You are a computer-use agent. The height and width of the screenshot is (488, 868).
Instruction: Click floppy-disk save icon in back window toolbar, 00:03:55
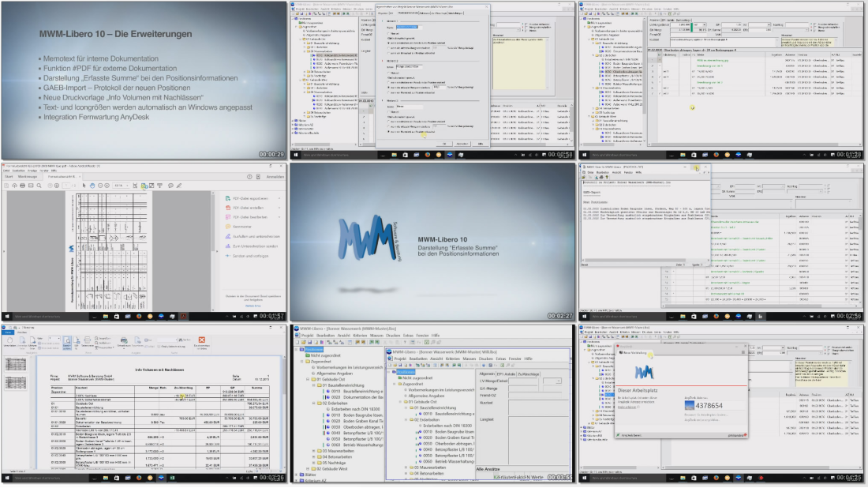(x=310, y=343)
